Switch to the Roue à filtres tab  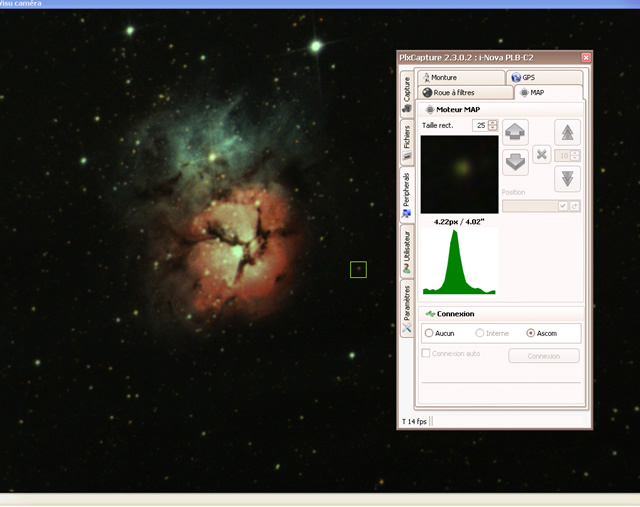466,93
